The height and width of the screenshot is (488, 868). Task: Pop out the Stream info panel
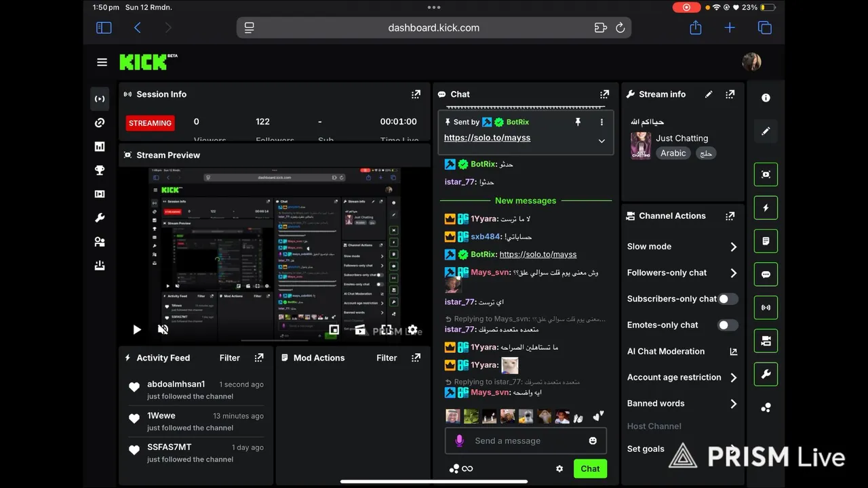(x=730, y=94)
